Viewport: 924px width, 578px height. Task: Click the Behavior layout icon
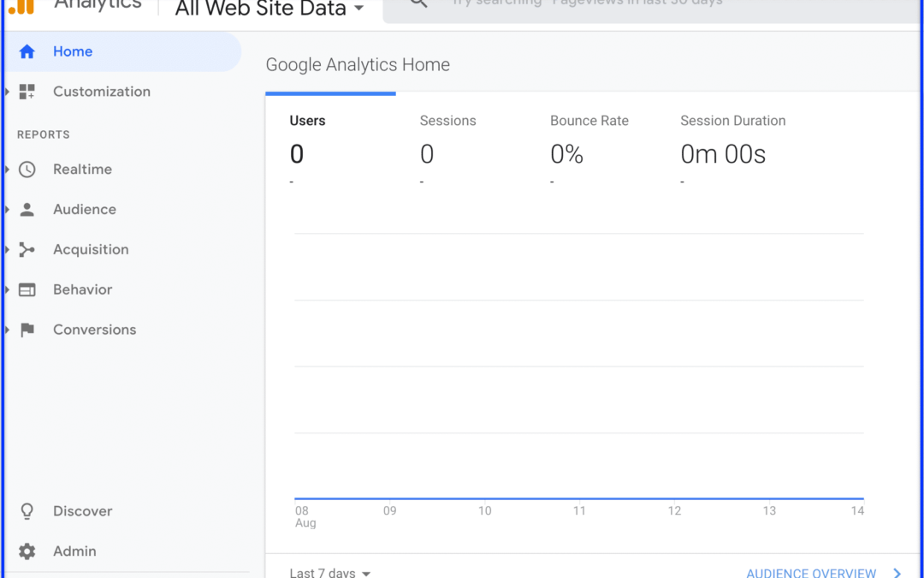coord(27,289)
